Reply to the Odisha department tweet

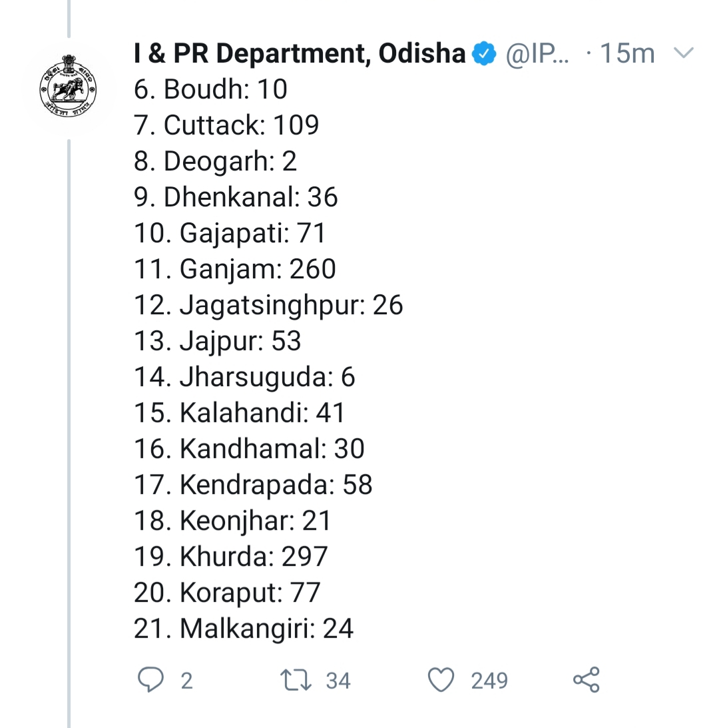pos(150,680)
